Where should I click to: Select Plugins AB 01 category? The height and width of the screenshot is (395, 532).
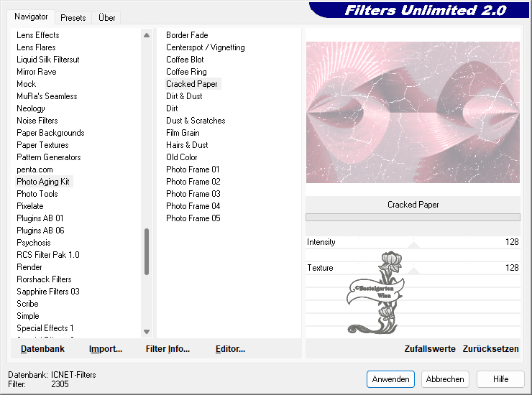[40, 218]
